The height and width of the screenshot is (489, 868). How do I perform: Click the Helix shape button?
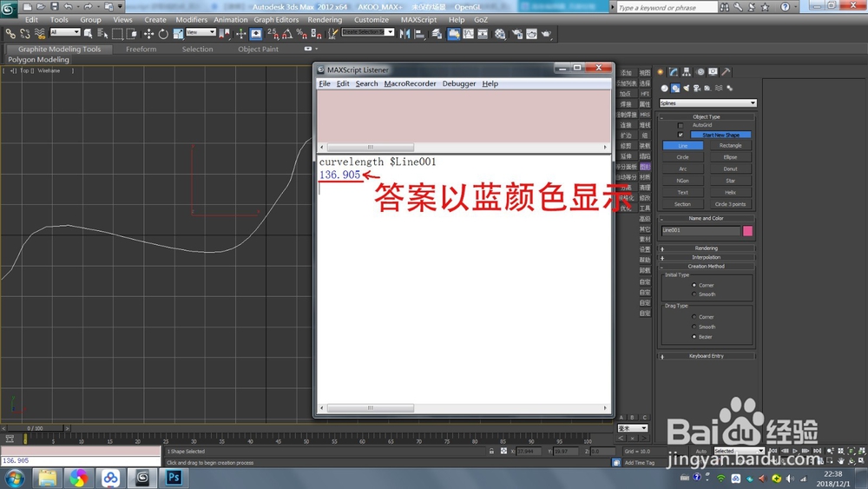pyautogui.click(x=731, y=192)
